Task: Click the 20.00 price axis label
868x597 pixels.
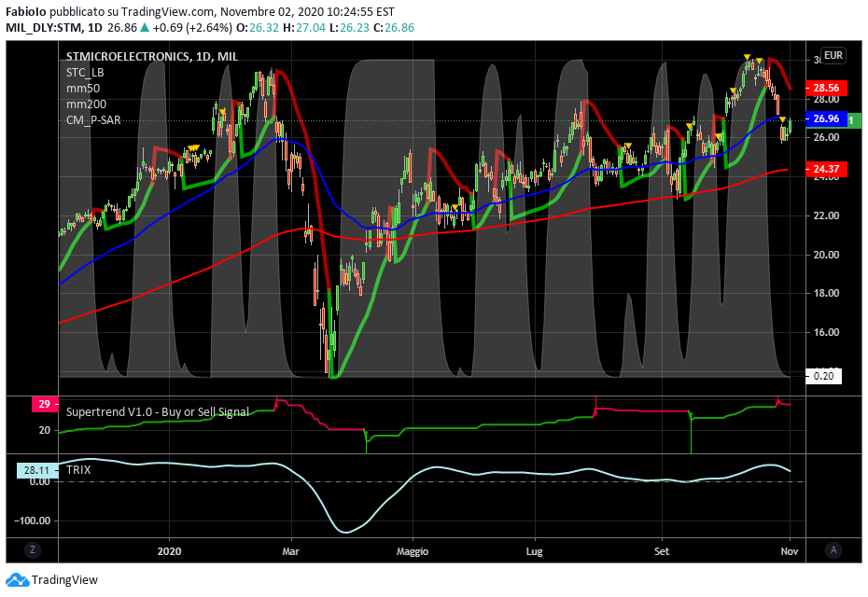Action: [826, 255]
